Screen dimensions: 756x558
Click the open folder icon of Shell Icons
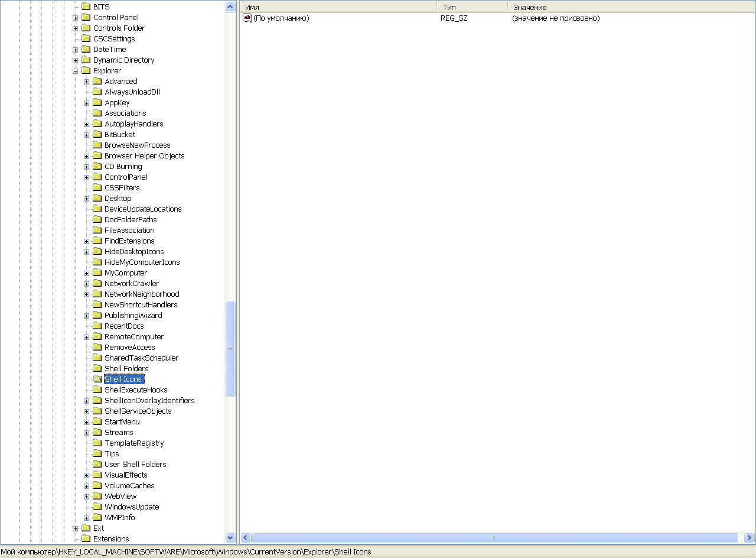point(97,379)
